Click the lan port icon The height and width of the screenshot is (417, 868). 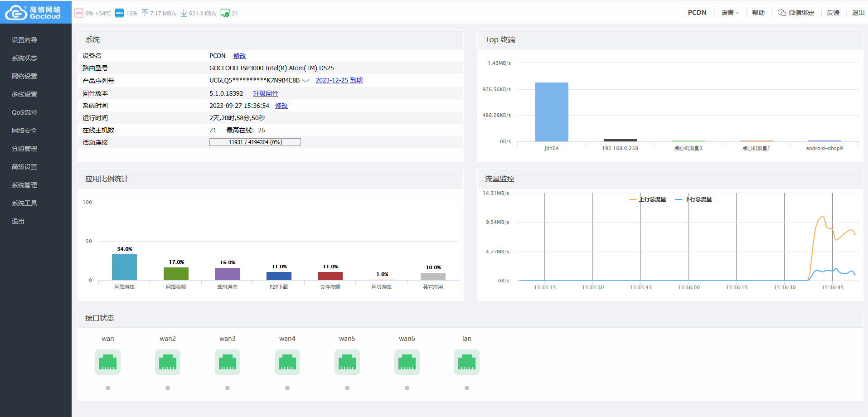pos(466,362)
